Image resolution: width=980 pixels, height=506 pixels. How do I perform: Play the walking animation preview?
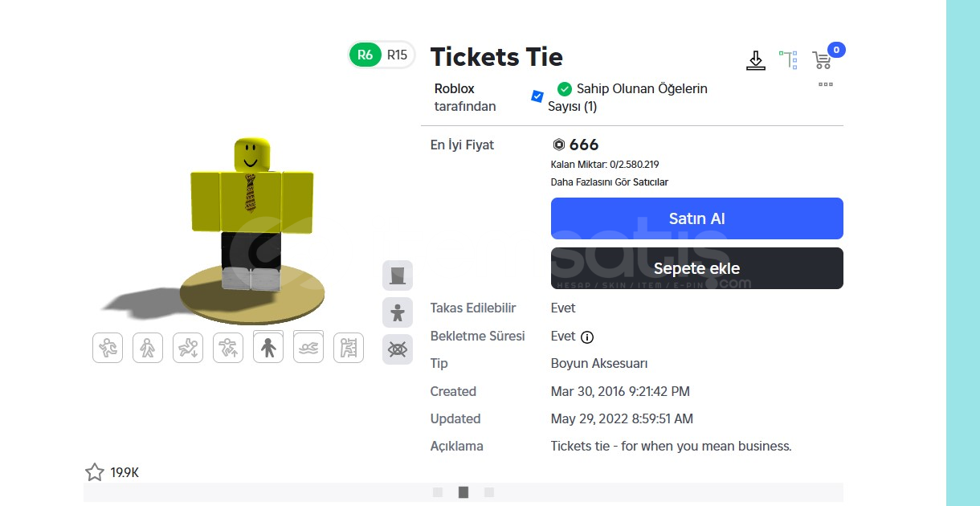[x=148, y=348]
